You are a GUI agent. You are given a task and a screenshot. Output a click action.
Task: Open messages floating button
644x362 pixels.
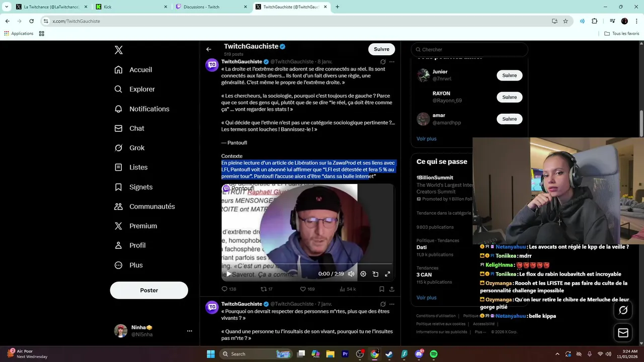pos(623,333)
